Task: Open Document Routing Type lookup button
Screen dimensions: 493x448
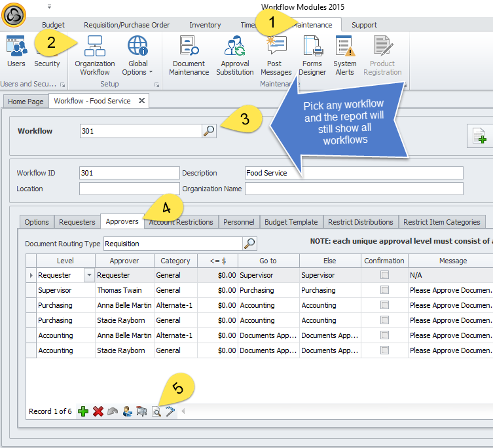Action: click(x=250, y=244)
